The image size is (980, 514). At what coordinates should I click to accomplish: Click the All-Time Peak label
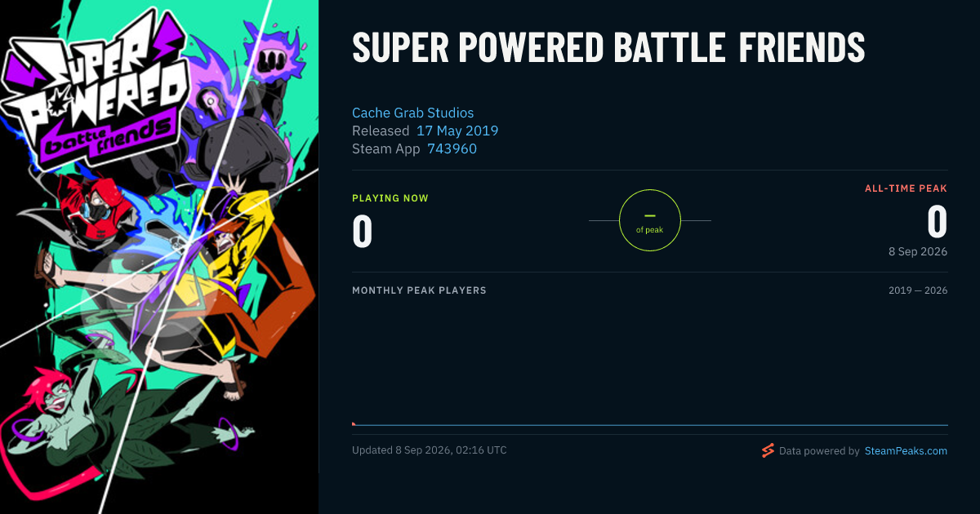(x=906, y=188)
